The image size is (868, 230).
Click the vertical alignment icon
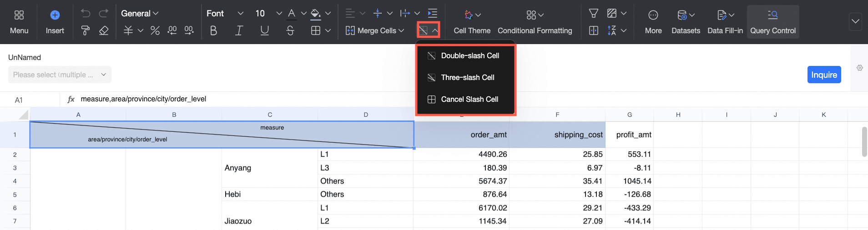(x=378, y=13)
